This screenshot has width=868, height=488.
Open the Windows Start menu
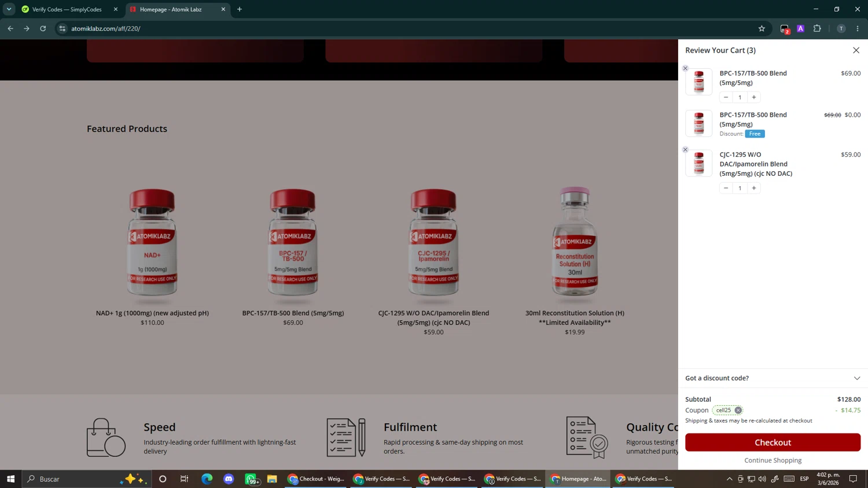10,479
